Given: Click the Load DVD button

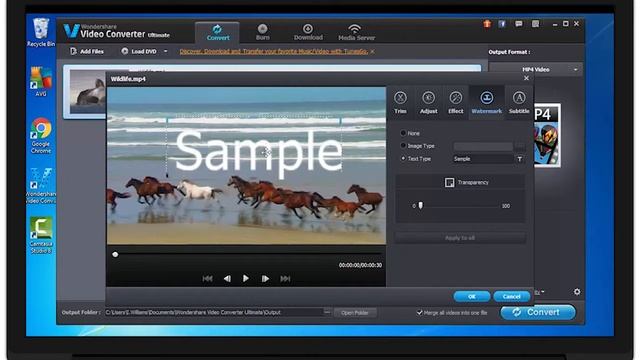Looking at the screenshot, I should [x=139, y=51].
